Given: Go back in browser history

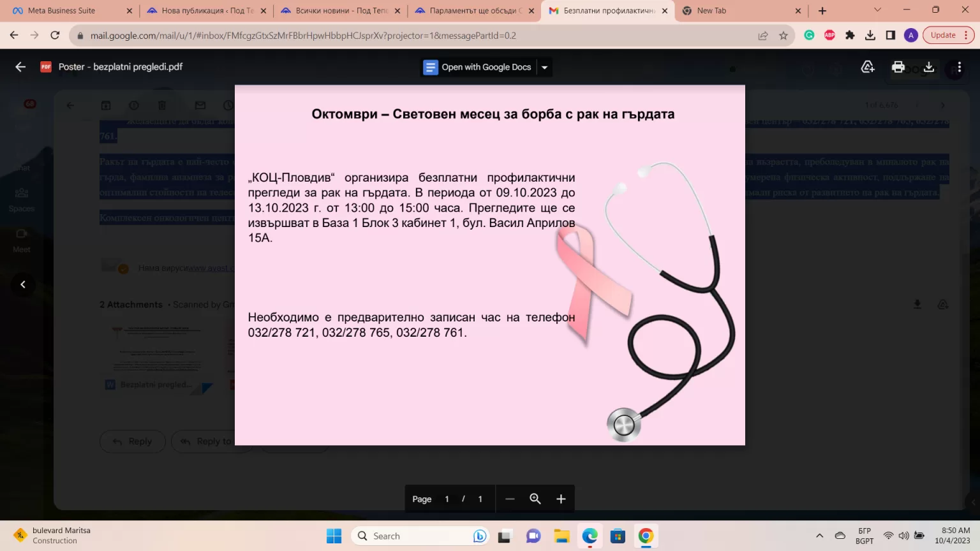Looking at the screenshot, I should point(14,36).
